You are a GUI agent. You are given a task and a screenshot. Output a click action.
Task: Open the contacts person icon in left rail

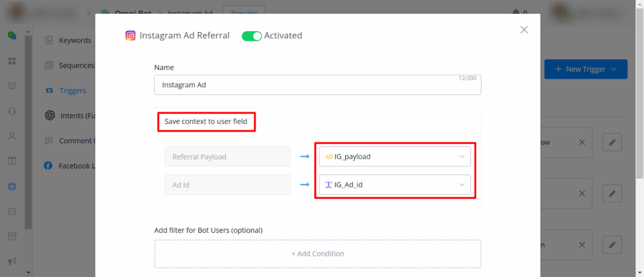[x=11, y=136]
